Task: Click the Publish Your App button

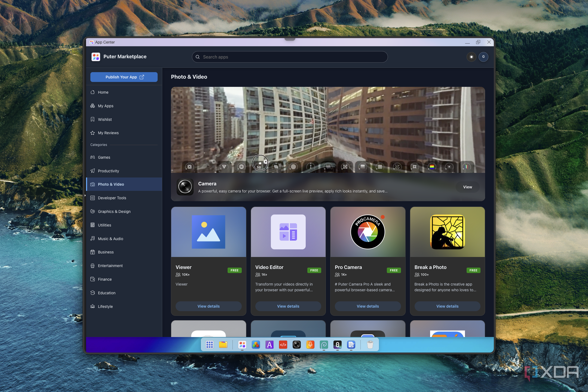Action: 124,77
